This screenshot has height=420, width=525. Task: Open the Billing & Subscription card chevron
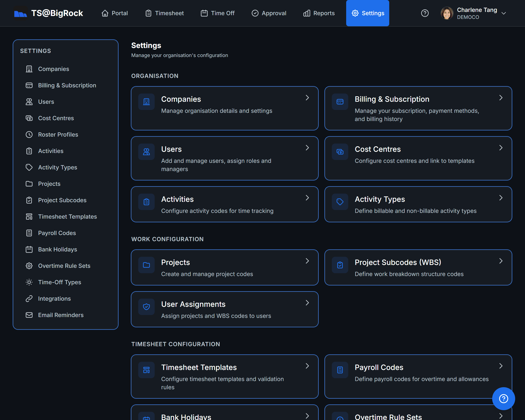[501, 98]
